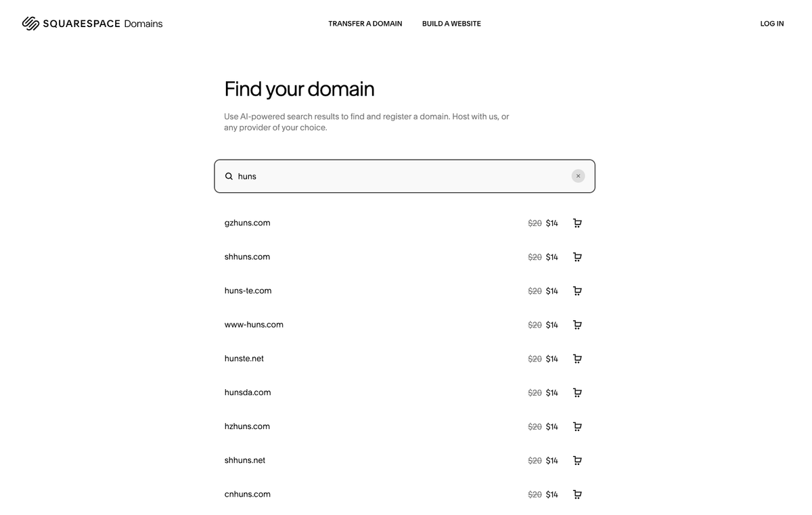Select the huns-te.com result
Viewport: 812px width, 515px height.
[x=248, y=290]
